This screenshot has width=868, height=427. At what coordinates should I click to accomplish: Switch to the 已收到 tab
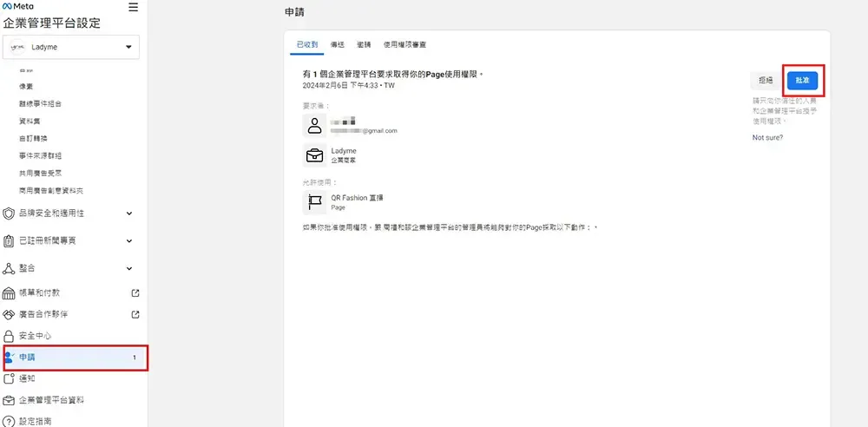coord(307,45)
